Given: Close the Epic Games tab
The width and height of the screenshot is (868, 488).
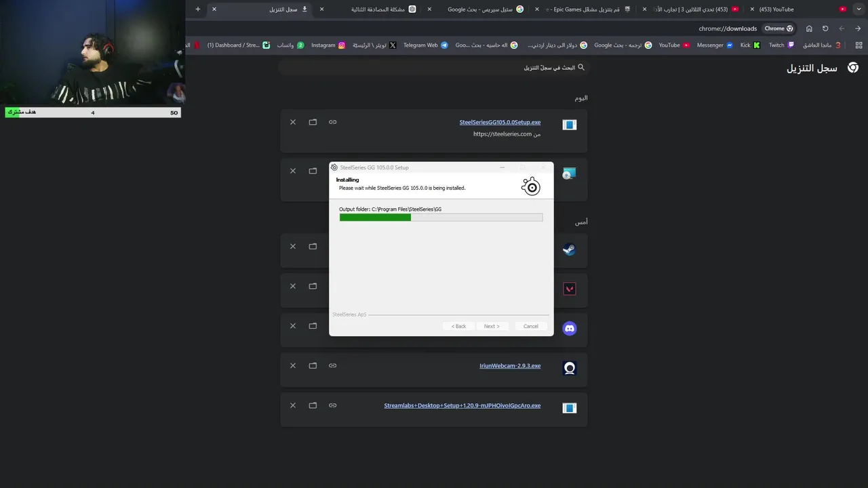Looking at the screenshot, I should (x=537, y=9).
